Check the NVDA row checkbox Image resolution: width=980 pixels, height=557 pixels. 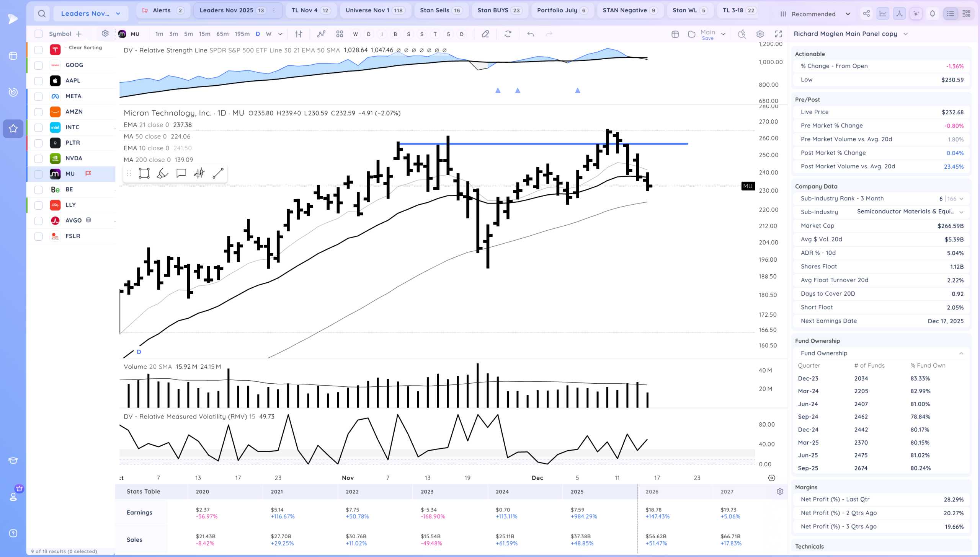point(38,158)
